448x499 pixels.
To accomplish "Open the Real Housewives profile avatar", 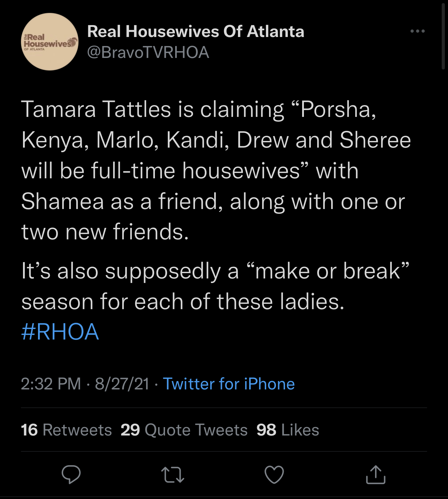I will click(50, 42).
